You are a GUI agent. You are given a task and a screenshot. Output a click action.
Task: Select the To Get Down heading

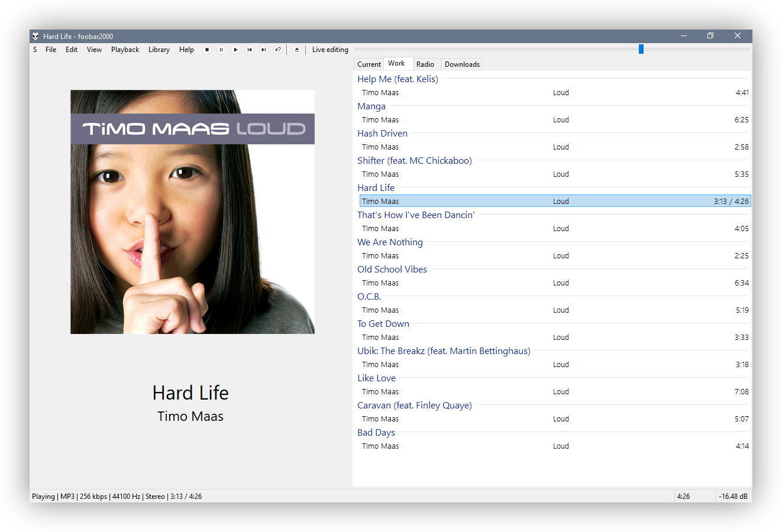pos(383,323)
